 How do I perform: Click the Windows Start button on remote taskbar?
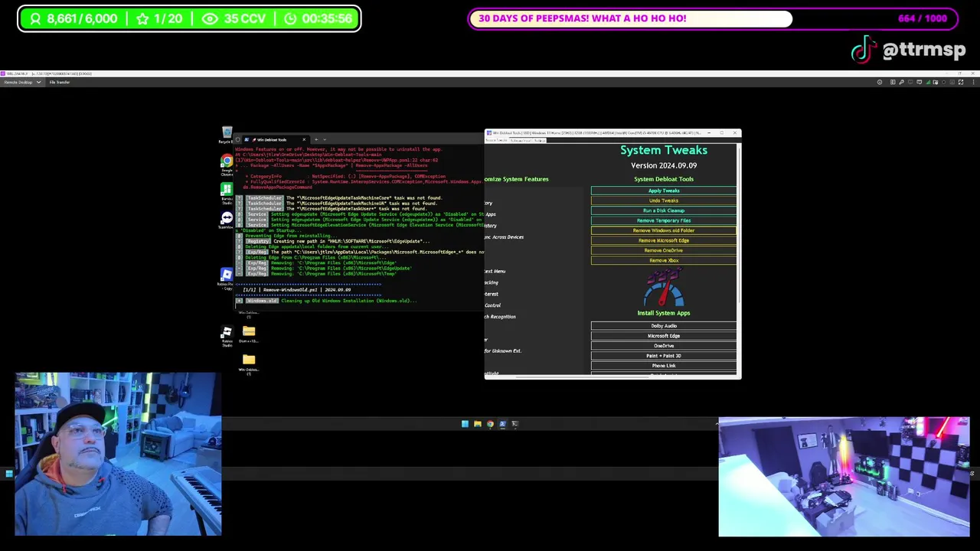pos(465,424)
